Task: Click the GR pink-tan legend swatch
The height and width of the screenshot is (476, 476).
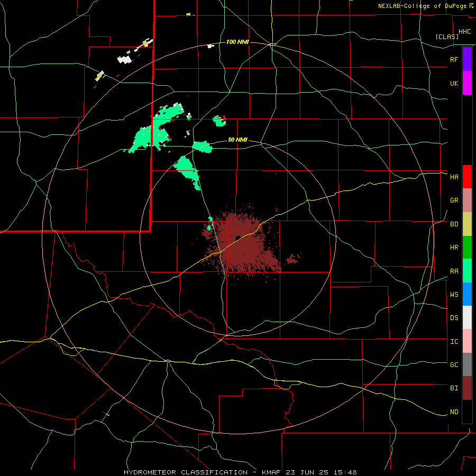Action: pos(467,200)
